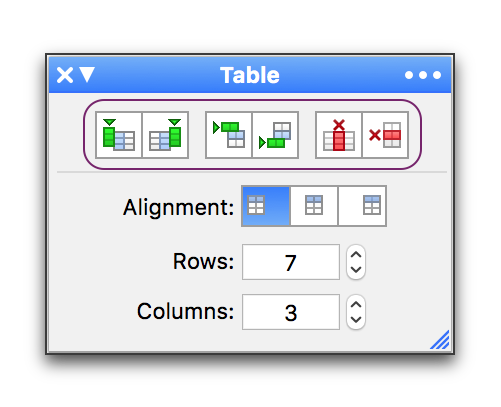This screenshot has width=501, height=407.
Task: Decrease Columns with the down arrow
Action: tap(356, 320)
